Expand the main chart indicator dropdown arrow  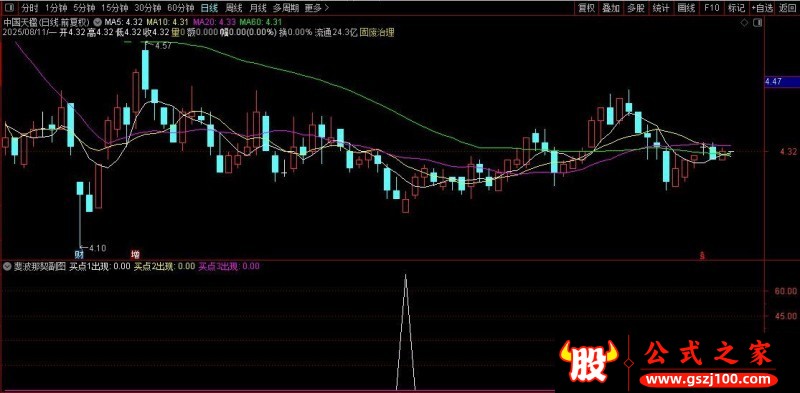[98, 22]
